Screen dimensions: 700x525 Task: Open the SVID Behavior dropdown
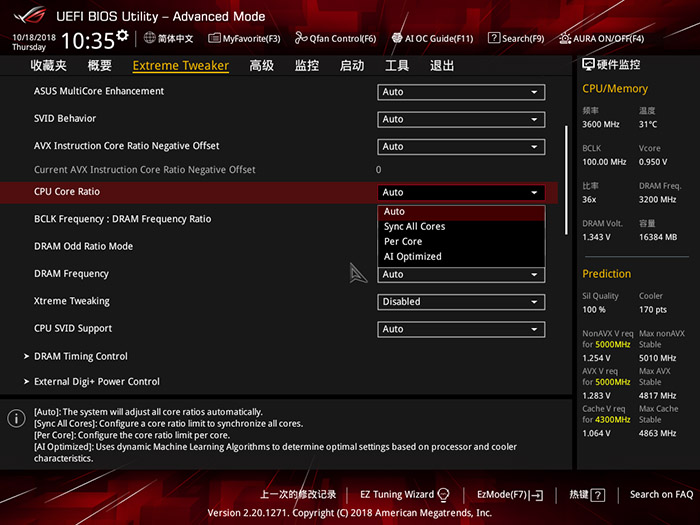[x=461, y=119]
